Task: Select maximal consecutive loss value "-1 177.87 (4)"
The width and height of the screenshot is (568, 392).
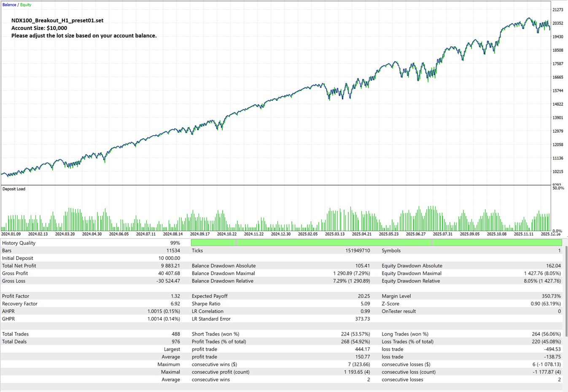Action: 546,372
